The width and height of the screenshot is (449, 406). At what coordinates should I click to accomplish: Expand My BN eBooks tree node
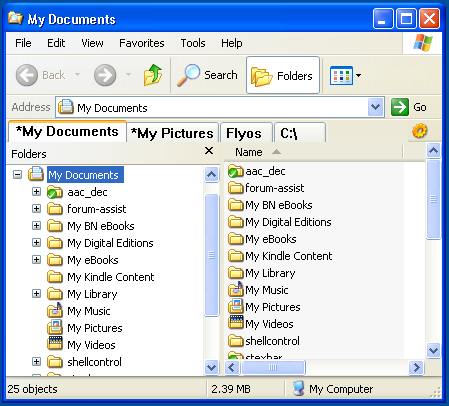[x=36, y=225]
